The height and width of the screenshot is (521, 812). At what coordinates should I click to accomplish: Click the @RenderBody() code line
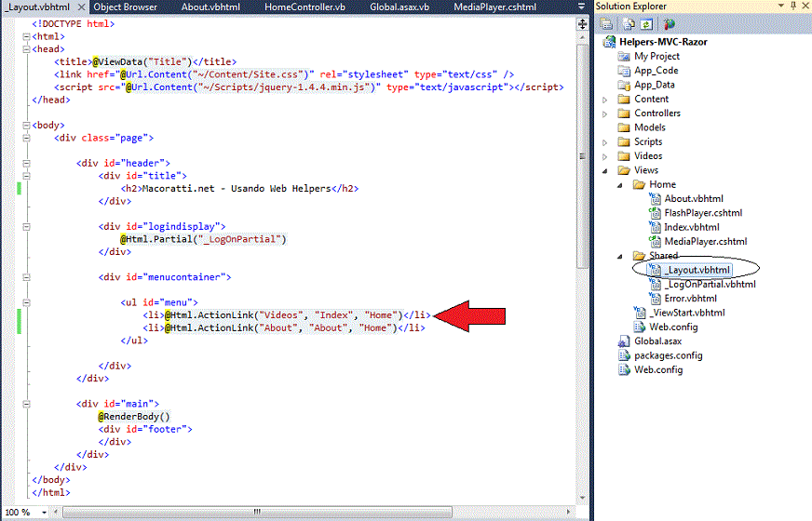133,417
